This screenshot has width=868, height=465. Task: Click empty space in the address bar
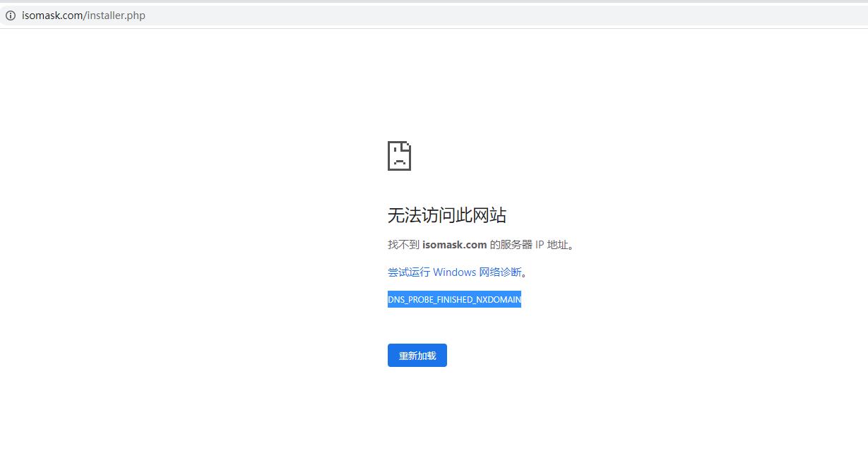(494, 16)
